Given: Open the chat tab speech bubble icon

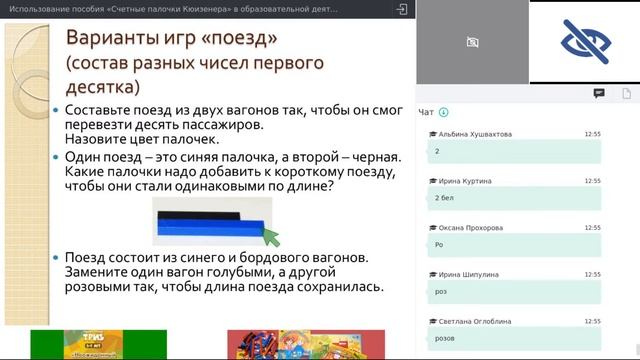Looking at the screenshot, I should pos(599,93).
